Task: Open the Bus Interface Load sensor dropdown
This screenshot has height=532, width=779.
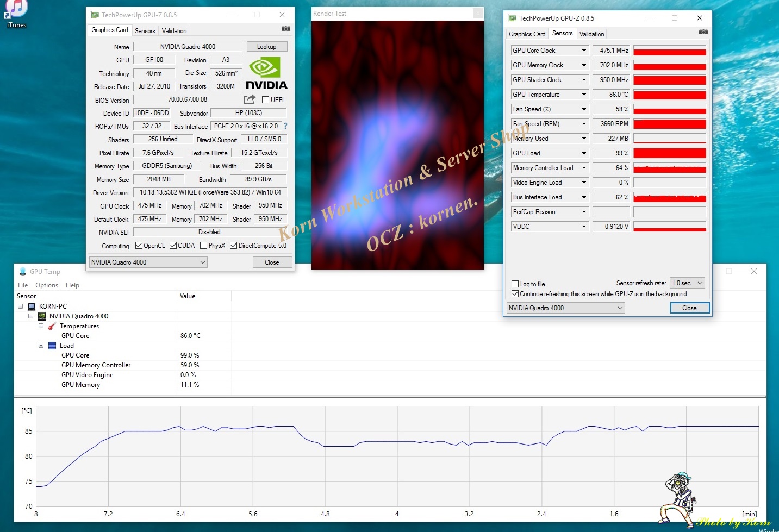Action: tap(584, 197)
